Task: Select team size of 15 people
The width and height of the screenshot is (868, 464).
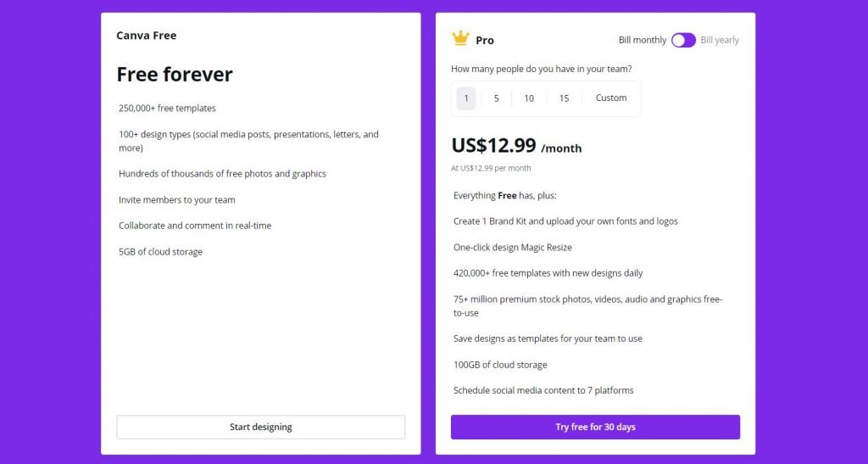Action: (564, 98)
